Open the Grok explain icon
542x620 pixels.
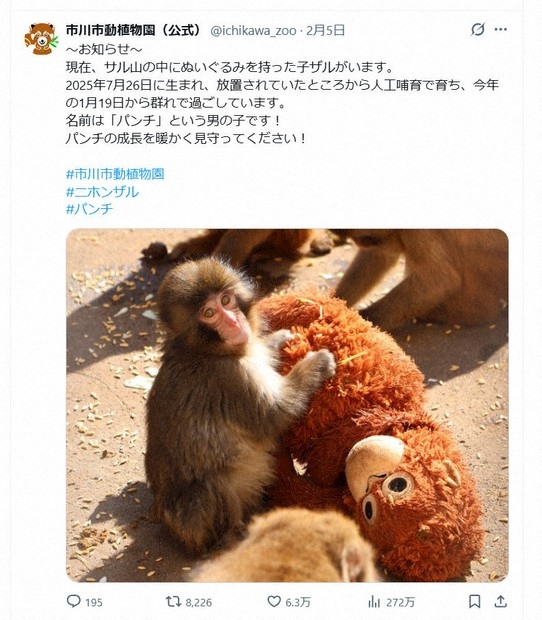[x=478, y=29]
